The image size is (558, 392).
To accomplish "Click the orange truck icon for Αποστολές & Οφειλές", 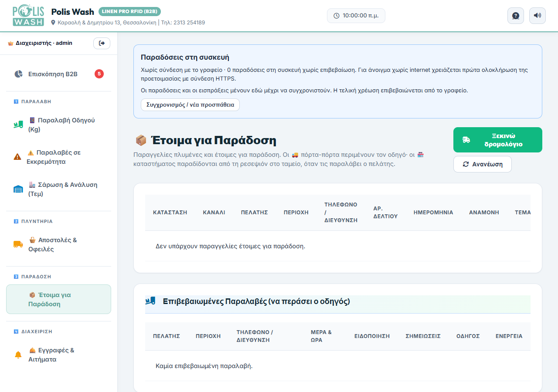I will point(18,244).
